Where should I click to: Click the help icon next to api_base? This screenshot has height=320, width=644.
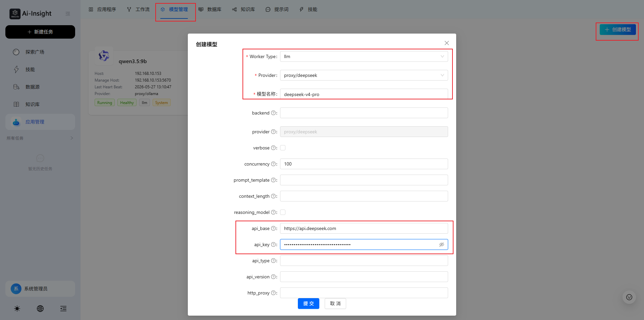273,228
